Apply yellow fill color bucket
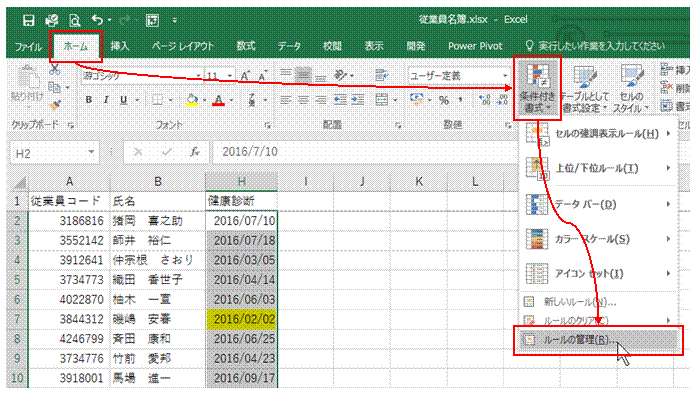 click(x=191, y=100)
